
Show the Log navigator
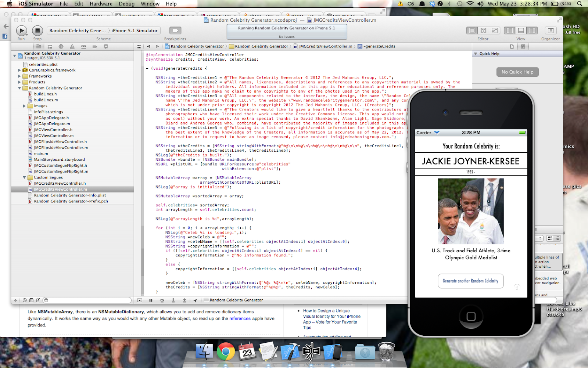[106, 47]
